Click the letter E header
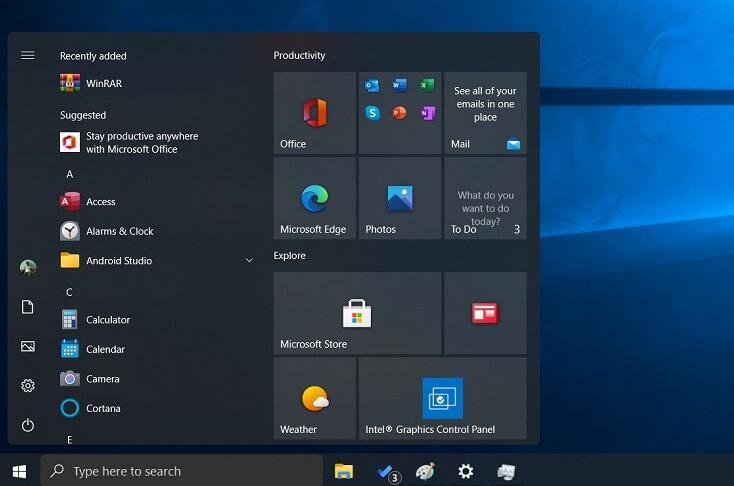734x486 pixels. click(x=69, y=440)
